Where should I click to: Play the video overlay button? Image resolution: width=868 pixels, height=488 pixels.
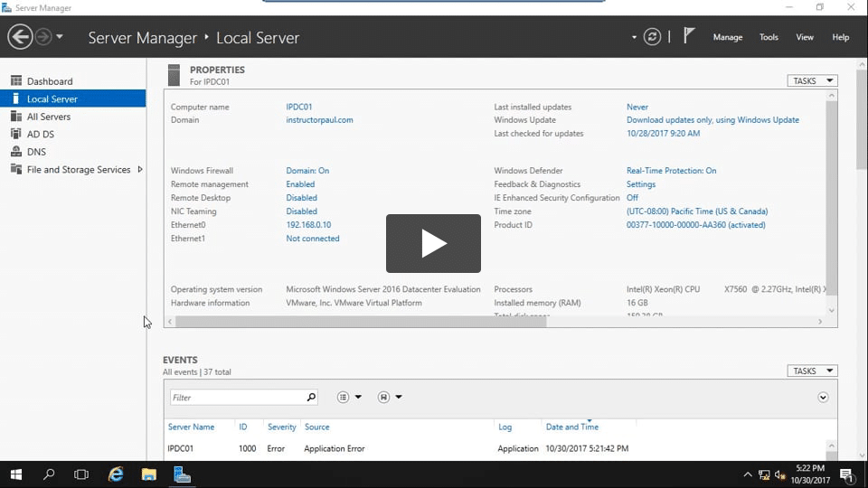433,243
